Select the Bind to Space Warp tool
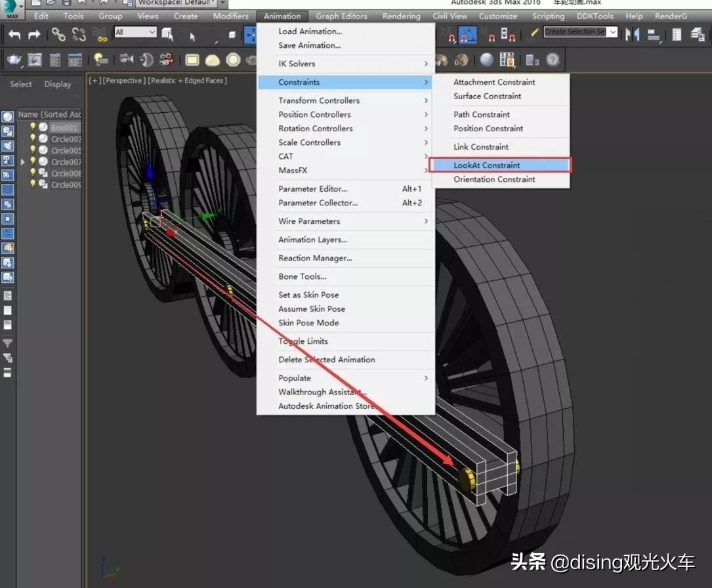 click(100, 35)
